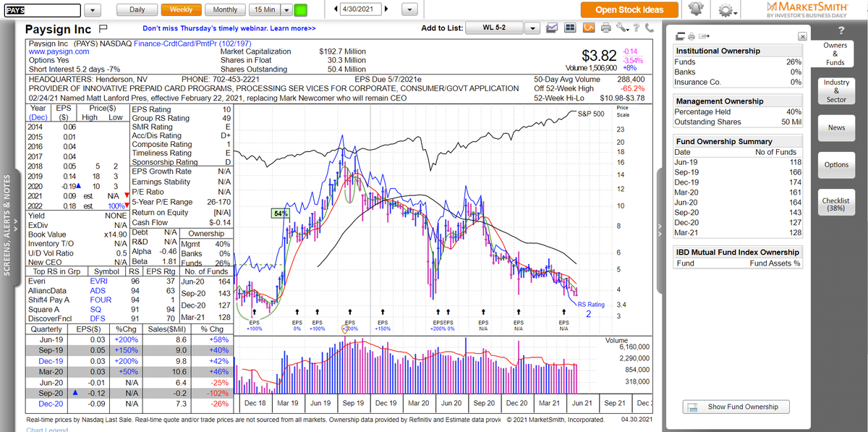Screen dimensions: 868x432
Task: Open the alerts bell icon
Action: 694,9
